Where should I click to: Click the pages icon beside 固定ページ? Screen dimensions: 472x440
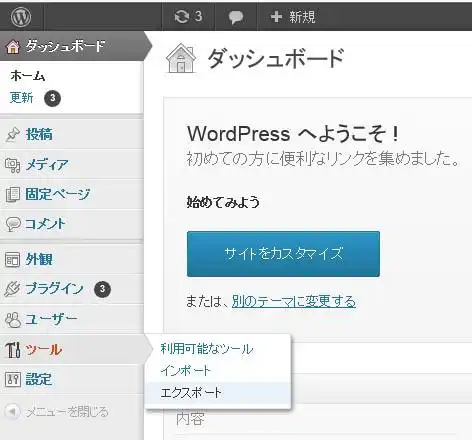13,195
